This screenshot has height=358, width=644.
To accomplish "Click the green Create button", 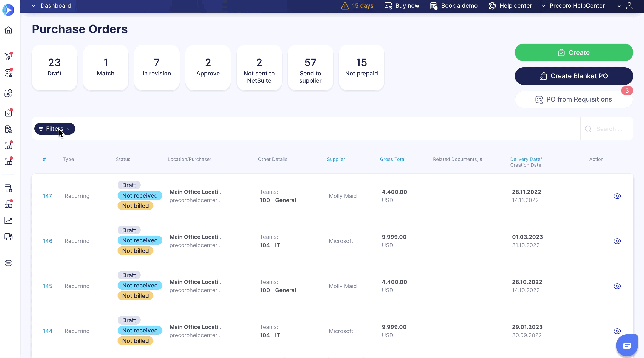I will click(x=574, y=52).
